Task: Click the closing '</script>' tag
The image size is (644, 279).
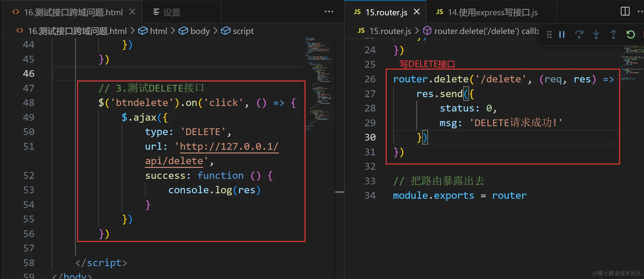Action: coord(101,263)
